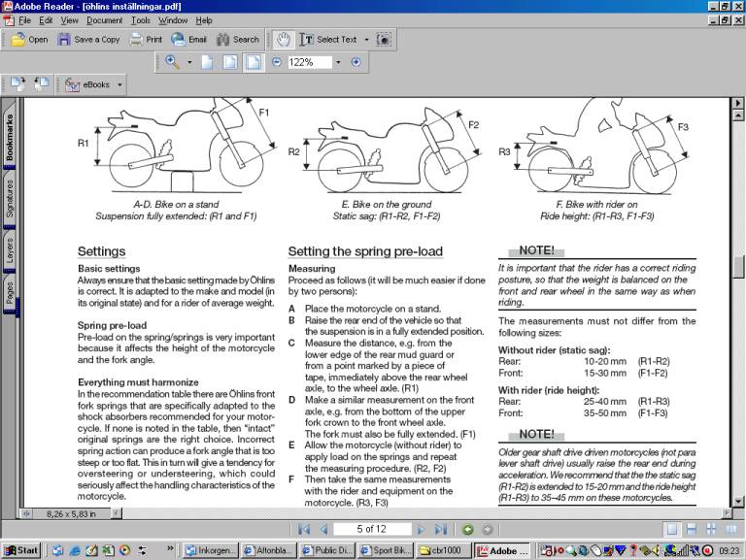This screenshot has height=560, width=746.
Task: Open the Document menu
Action: pos(104,20)
